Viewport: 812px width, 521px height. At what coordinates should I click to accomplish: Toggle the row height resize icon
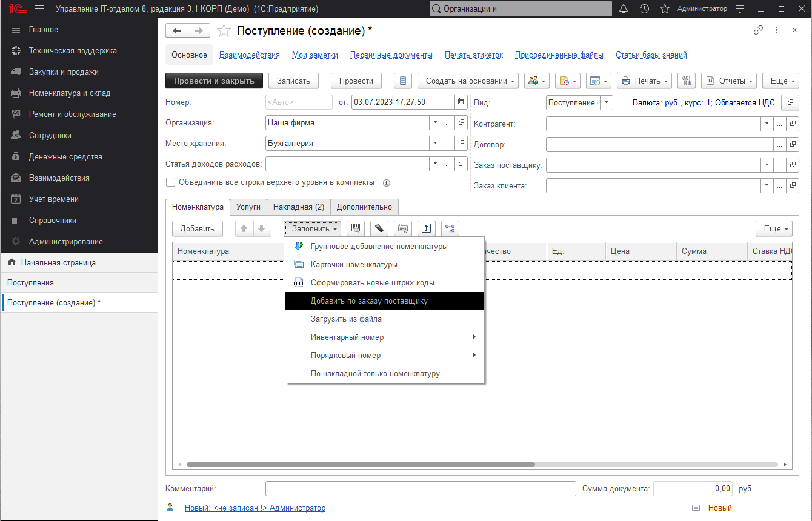click(427, 228)
